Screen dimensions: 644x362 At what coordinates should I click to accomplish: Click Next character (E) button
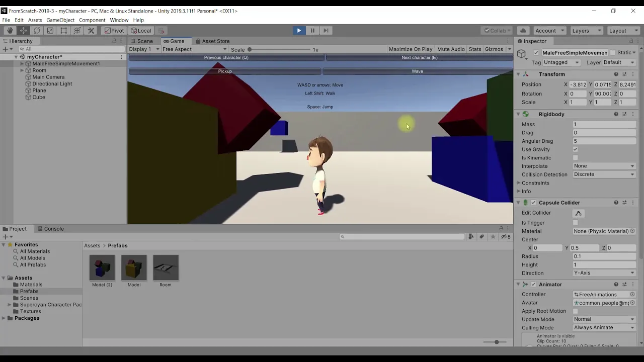[x=420, y=58]
